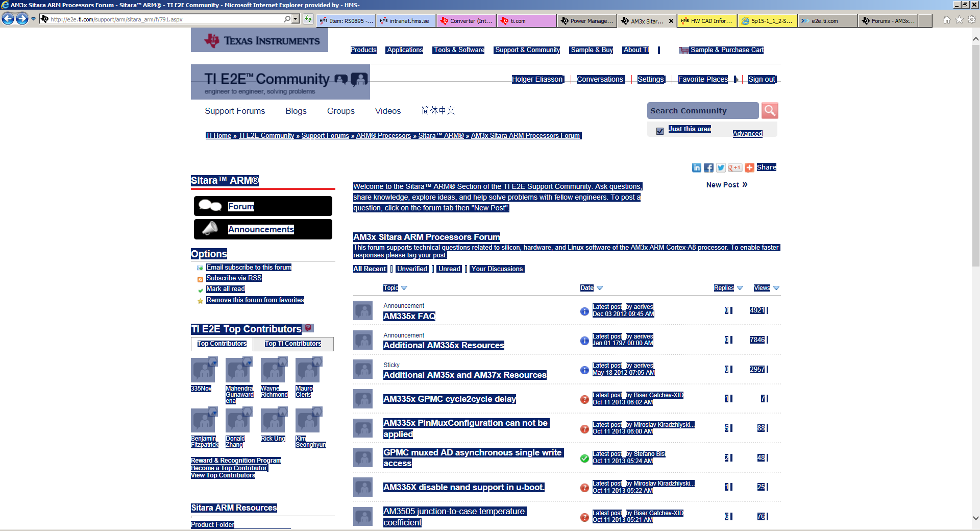This screenshot has width=980, height=531.
Task: Open the browser Home icon
Action: tap(947, 20)
